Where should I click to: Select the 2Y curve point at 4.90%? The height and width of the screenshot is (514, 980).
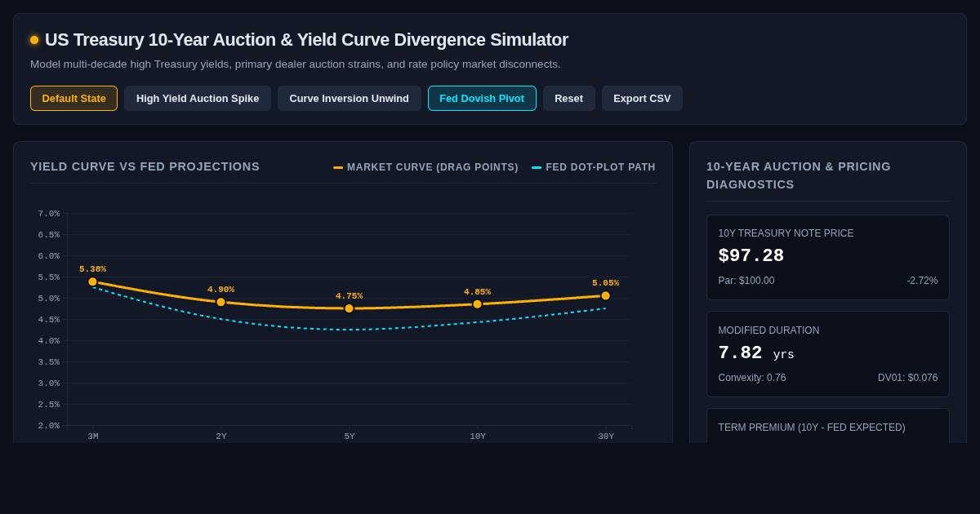pos(220,302)
